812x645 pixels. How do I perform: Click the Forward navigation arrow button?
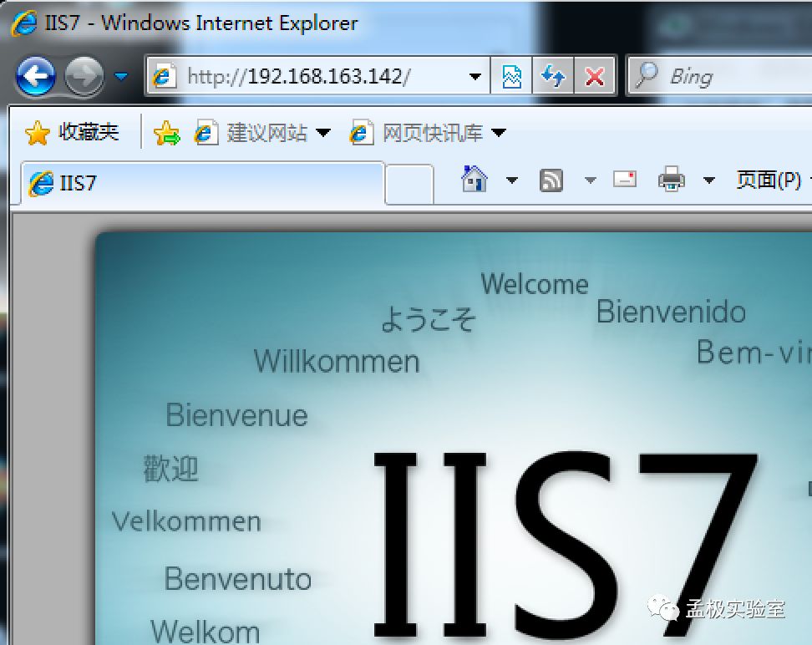click(84, 78)
